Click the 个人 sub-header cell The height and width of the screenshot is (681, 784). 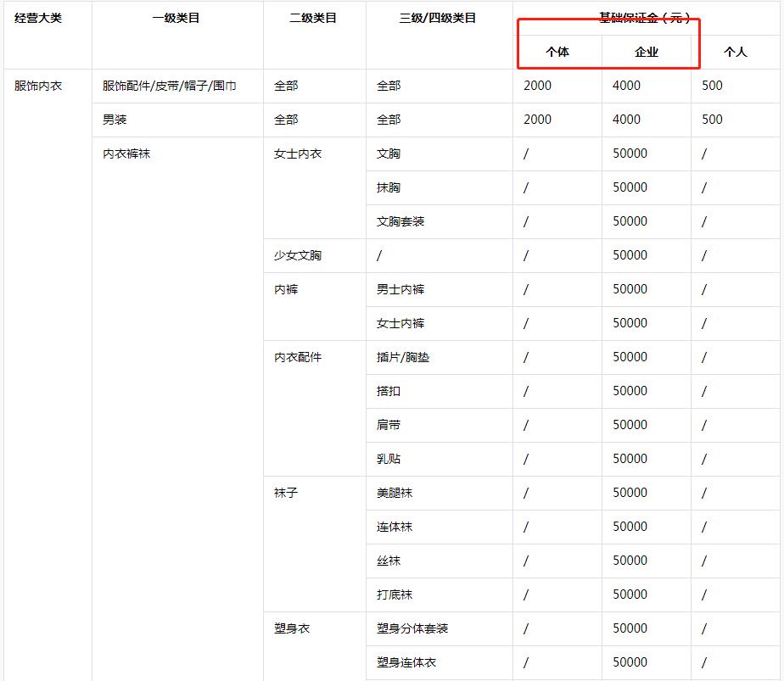click(735, 53)
